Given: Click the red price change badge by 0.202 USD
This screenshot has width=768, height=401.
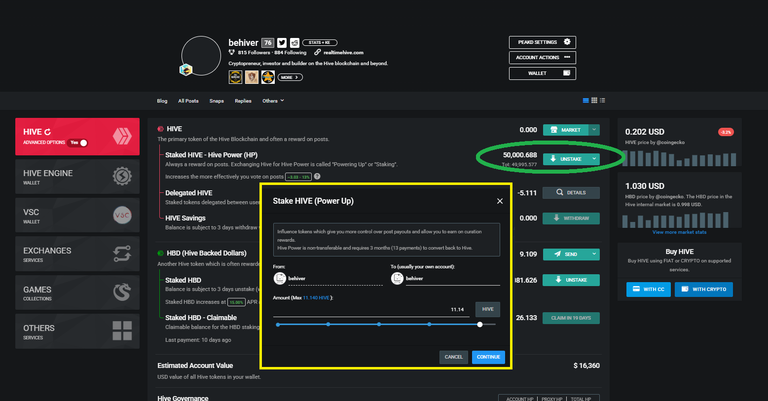Looking at the screenshot, I should 725,132.
